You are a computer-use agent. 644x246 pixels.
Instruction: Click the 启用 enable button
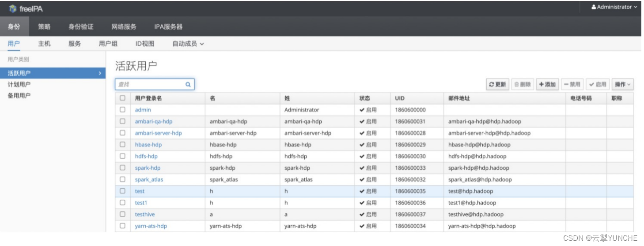[x=598, y=84]
